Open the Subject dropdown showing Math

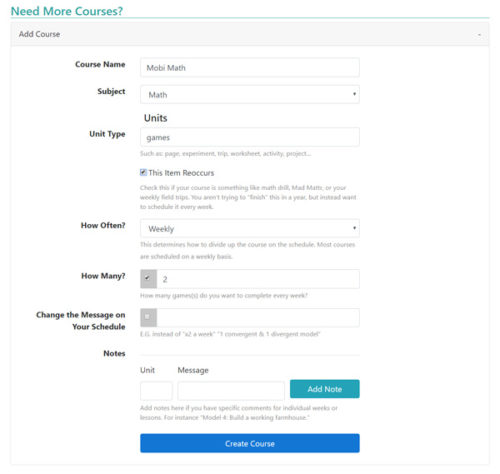point(250,94)
